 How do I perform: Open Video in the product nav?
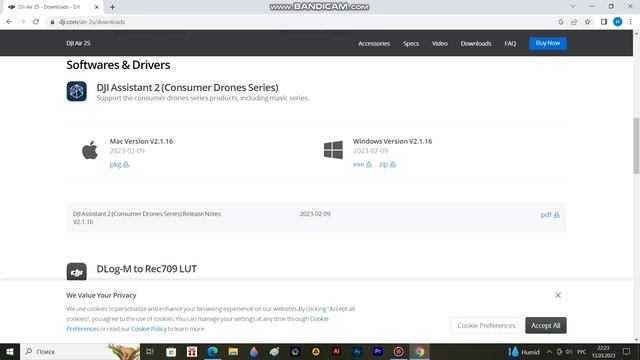coord(440,43)
